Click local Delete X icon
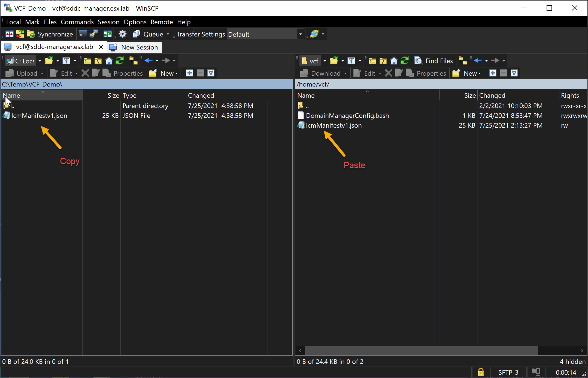Screen dimensions: 588x378 tap(85, 73)
